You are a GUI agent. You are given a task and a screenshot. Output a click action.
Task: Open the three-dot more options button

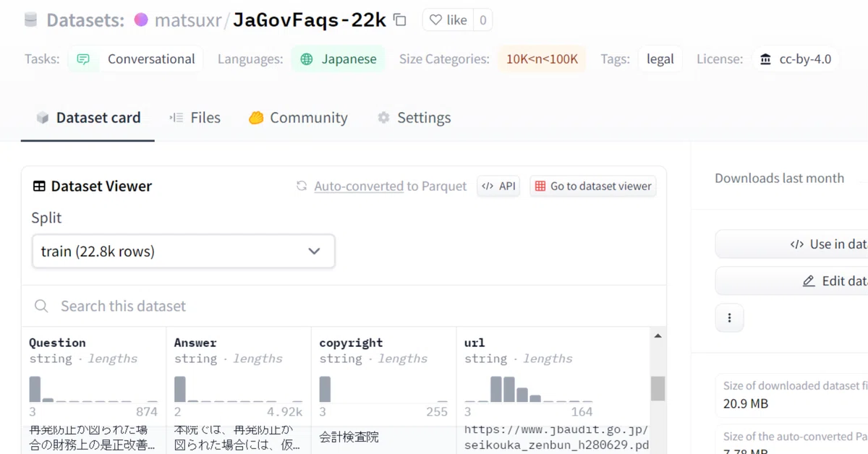pyautogui.click(x=729, y=318)
